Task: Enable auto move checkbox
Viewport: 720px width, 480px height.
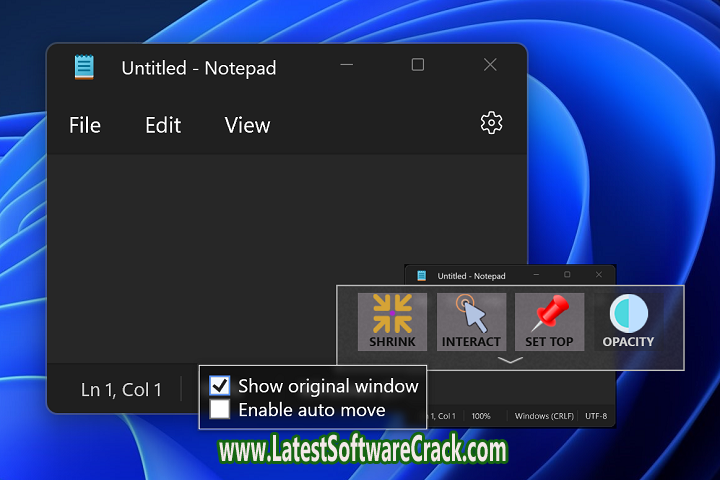Action: point(219,409)
